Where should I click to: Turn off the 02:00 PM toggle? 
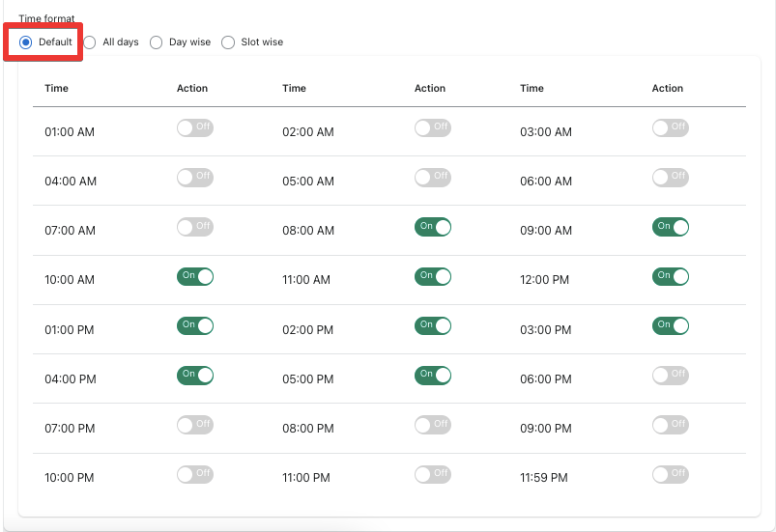432,326
